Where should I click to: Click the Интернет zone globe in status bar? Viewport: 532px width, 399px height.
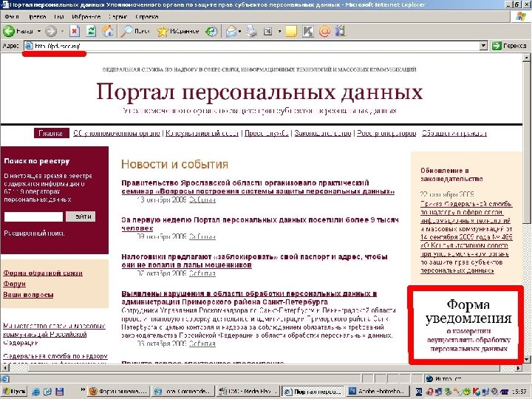click(x=429, y=378)
